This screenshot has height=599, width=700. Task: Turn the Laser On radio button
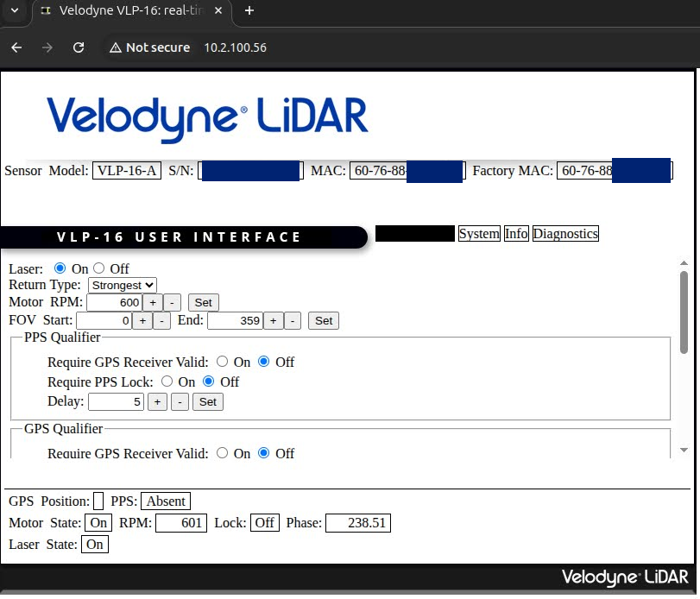click(60, 268)
